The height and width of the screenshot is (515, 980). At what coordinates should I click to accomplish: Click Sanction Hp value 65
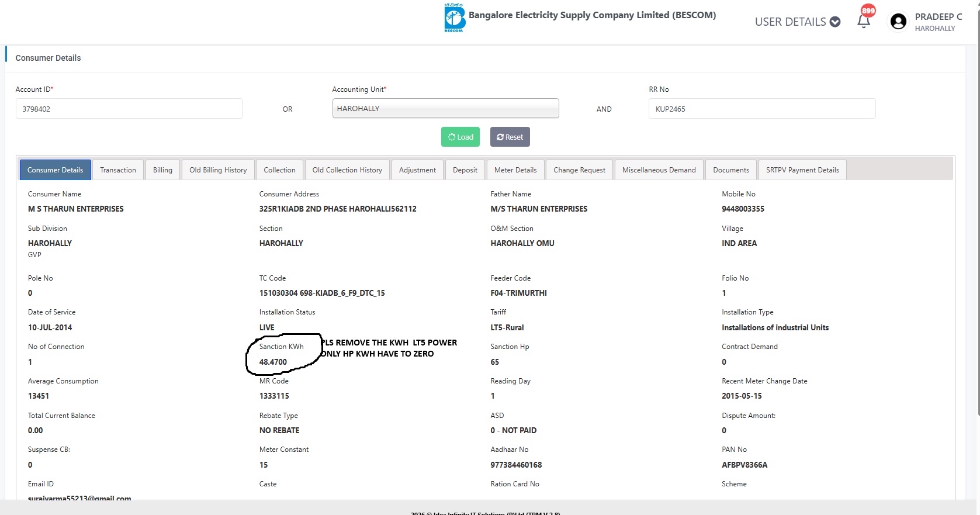(x=495, y=362)
